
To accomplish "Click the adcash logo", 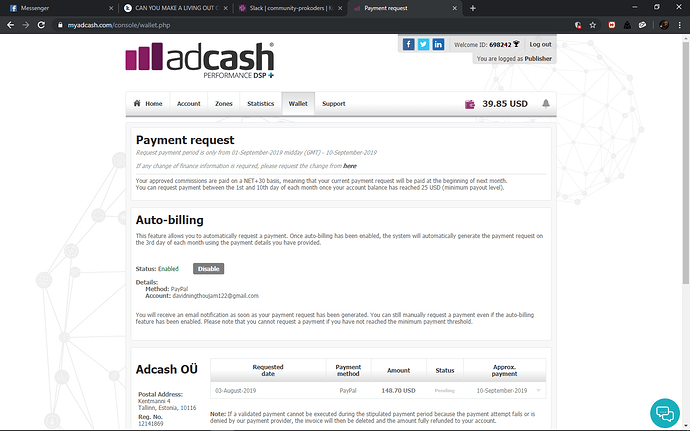I will [200, 60].
